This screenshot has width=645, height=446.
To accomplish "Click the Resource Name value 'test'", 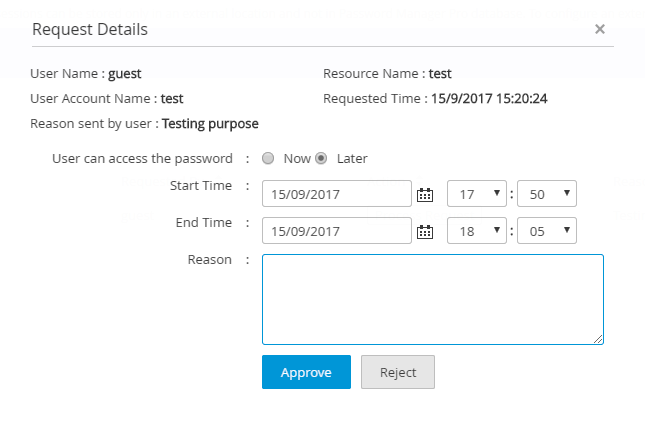I will point(440,73).
